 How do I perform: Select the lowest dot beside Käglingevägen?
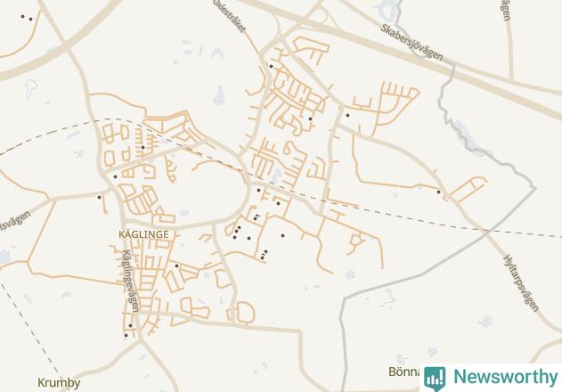[126, 335]
